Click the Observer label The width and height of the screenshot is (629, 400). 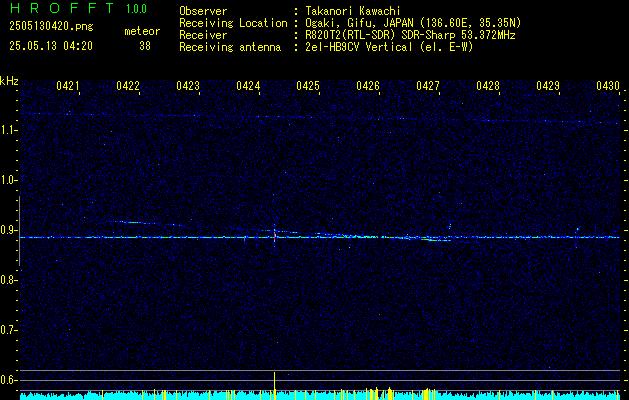pos(203,11)
